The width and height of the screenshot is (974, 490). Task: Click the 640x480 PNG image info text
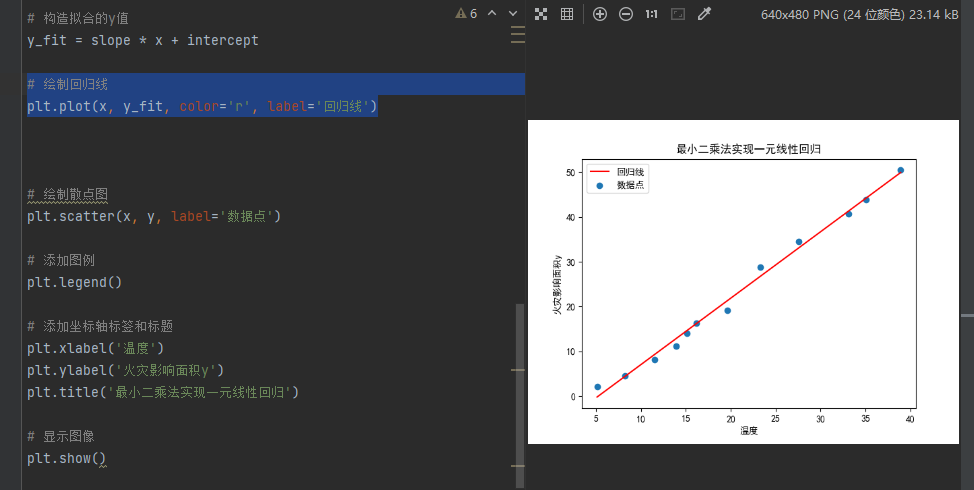pos(861,14)
